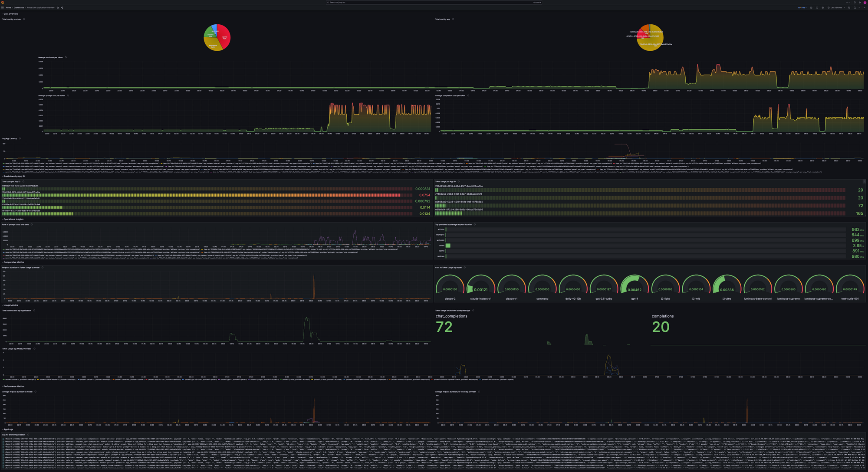868x472 pixels.
Task: Click the save dashboard icon
Action: (x=811, y=8)
